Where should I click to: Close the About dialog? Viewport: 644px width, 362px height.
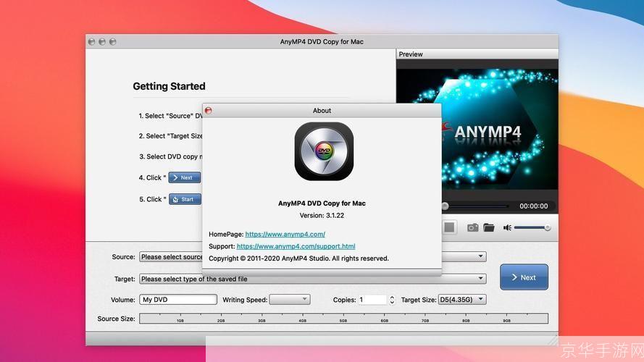tap(208, 110)
